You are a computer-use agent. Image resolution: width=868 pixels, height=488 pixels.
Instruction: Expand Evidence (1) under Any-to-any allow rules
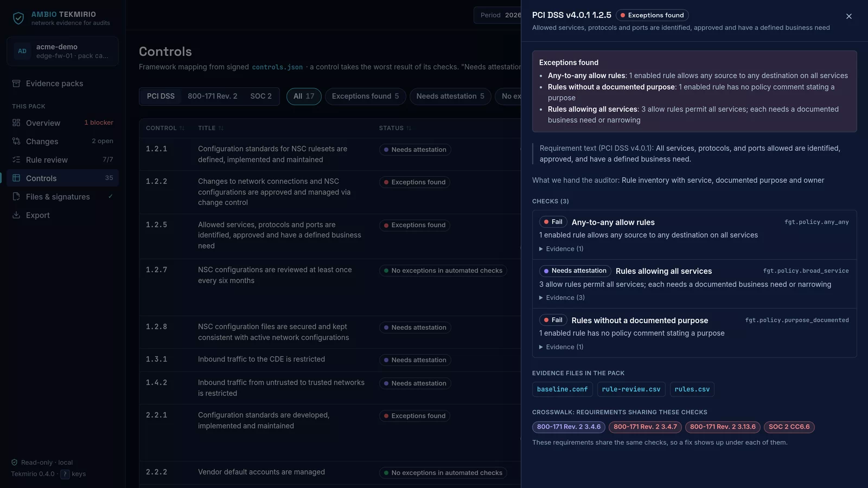click(x=561, y=249)
